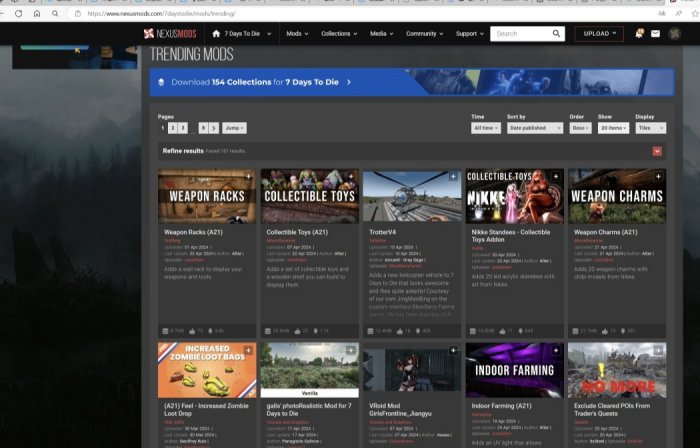Open Exclude Cleared POIs From Trader's Quests
This screenshot has height=448, width=700.
pos(612,410)
